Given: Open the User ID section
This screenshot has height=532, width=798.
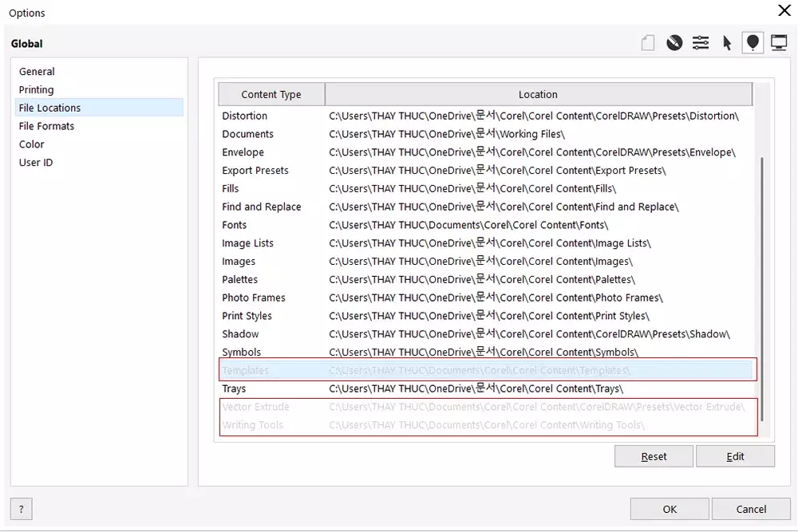Looking at the screenshot, I should [36, 163].
